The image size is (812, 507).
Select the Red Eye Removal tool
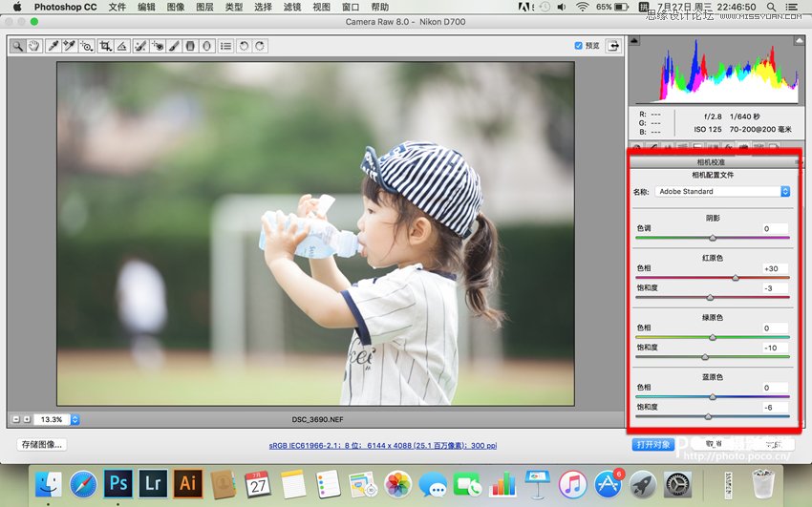(157, 46)
